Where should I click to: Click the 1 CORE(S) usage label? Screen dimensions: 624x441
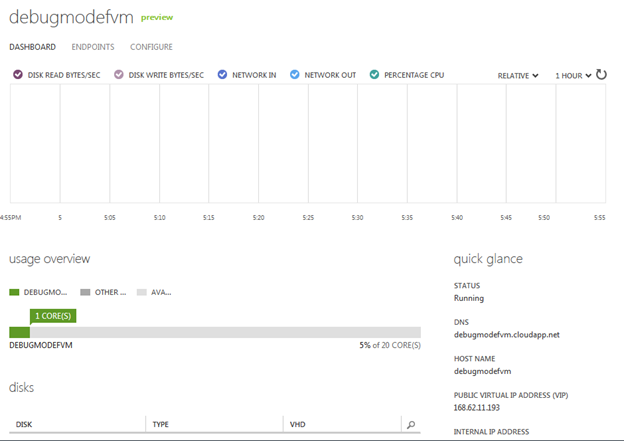point(52,316)
